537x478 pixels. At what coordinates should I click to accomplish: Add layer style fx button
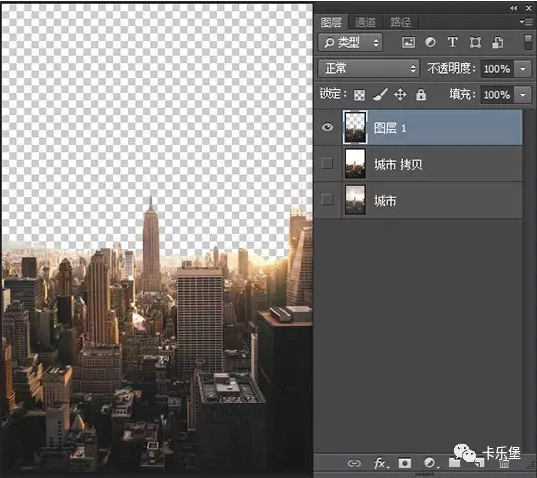point(381,463)
